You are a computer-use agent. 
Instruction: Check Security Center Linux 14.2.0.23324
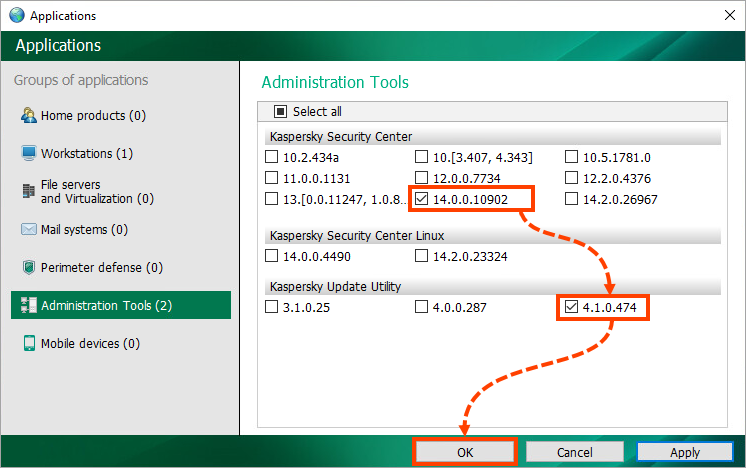click(x=422, y=256)
